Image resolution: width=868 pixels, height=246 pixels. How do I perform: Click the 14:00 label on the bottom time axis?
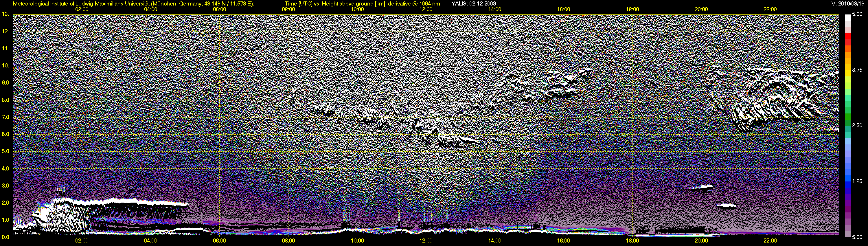495,241
